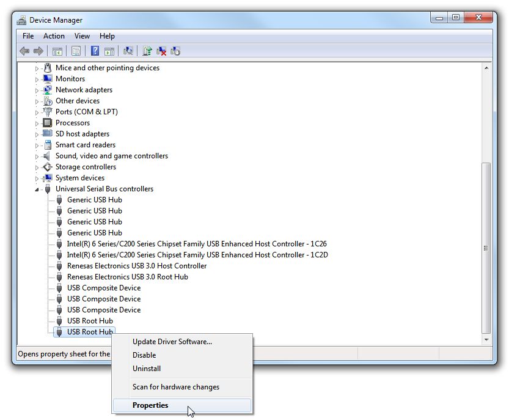The height and width of the screenshot is (420, 509).
Task: Choose Scan for hardware changes in context menu
Action: tap(182, 387)
